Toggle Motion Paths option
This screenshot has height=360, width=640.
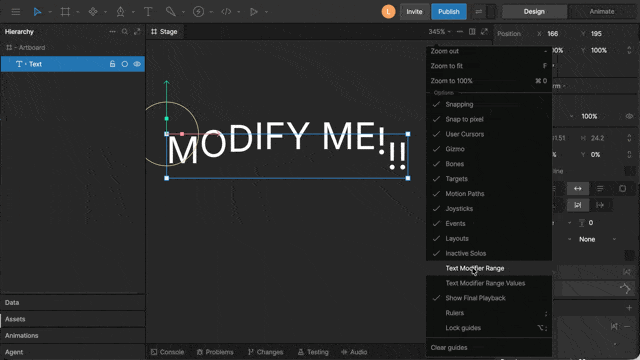tap(489, 193)
